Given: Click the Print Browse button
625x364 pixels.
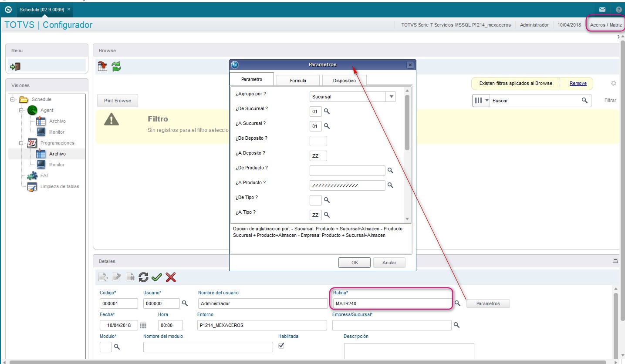Looking at the screenshot, I should pos(117,101).
